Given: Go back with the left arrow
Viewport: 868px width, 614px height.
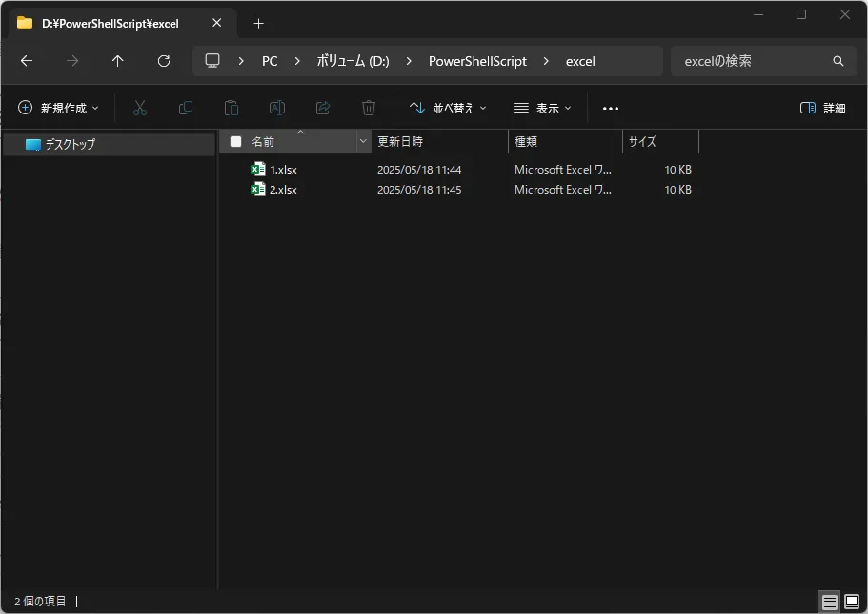Looking at the screenshot, I should [27, 61].
